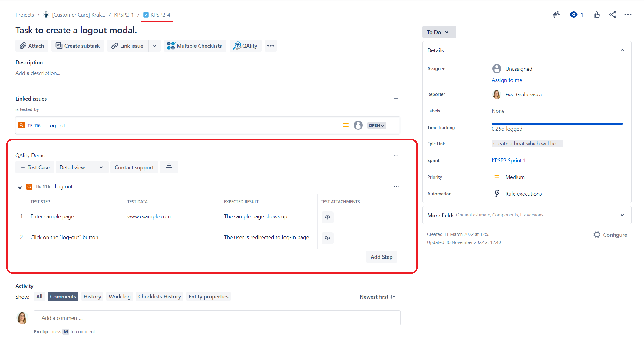Collapse the TE-116 Log out test case chevron

coord(20,187)
